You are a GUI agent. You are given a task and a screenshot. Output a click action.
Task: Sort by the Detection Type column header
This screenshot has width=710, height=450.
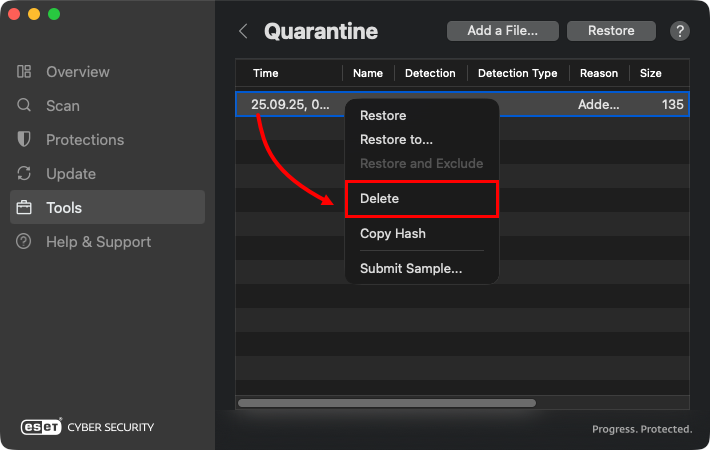pos(517,73)
